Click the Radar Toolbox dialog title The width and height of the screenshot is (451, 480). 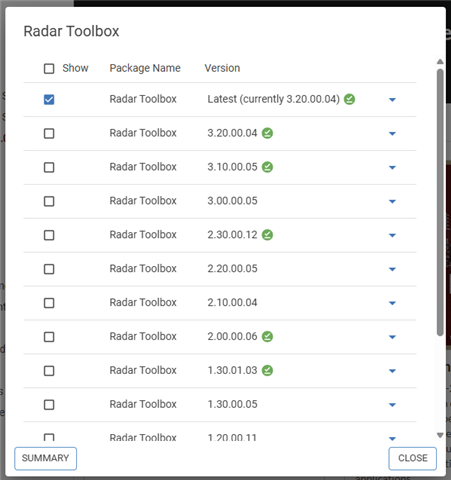(x=71, y=31)
